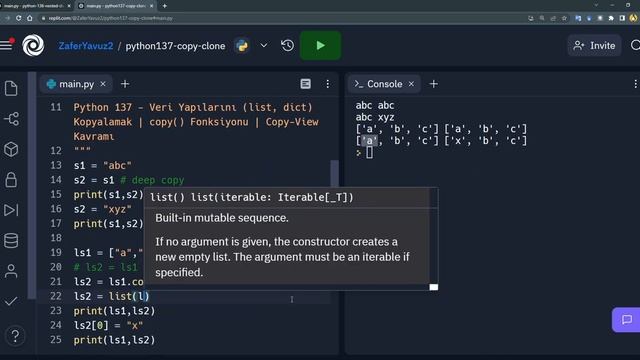Click the editor vertical scrollbar thumb
The height and width of the screenshot is (360, 640).
334,173
